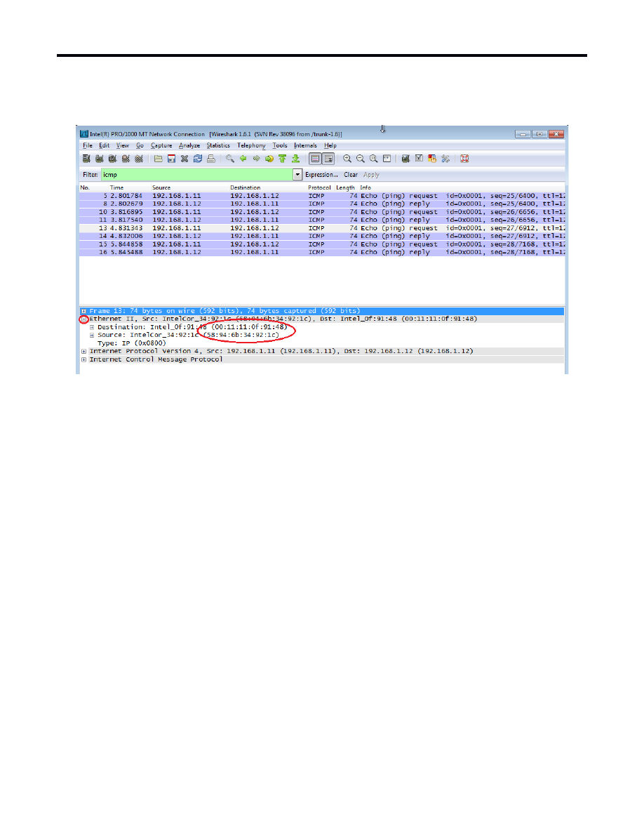The width and height of the screenshot is (644, 834).
Task: Go to specific packet number icon
Action: (x=269, y=159)
